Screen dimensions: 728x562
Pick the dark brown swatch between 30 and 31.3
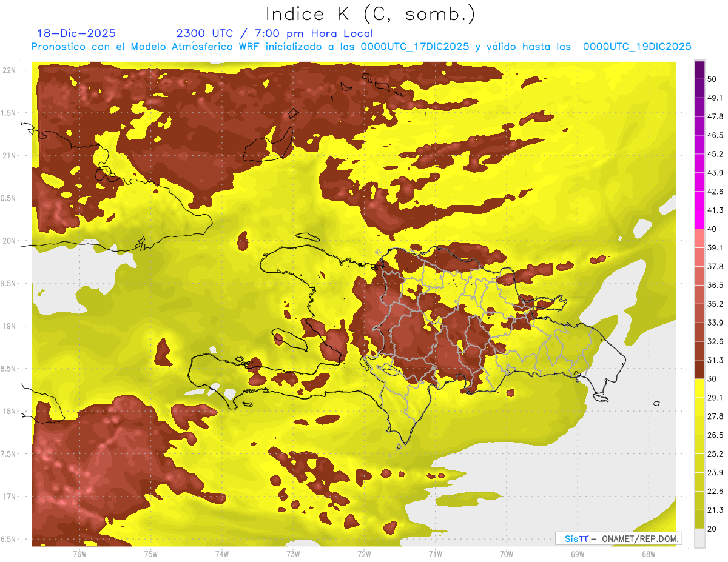coord(699,369)
